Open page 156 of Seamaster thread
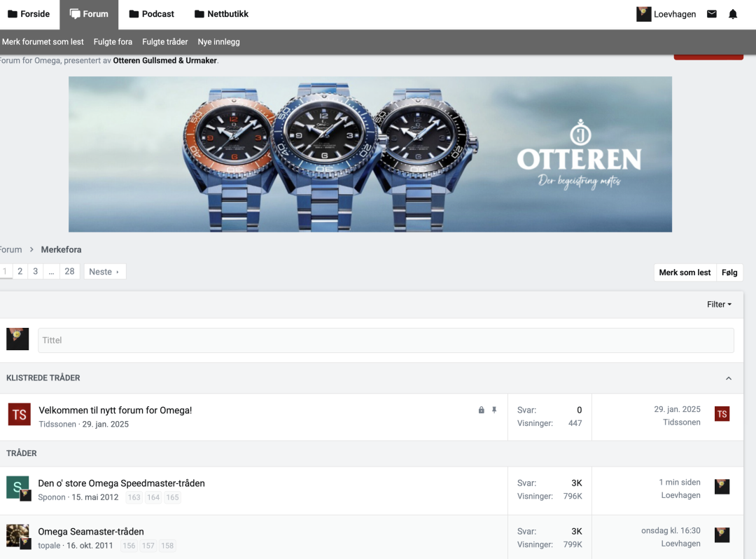Viewport: 756px width, 559px height. pos(129,546)
